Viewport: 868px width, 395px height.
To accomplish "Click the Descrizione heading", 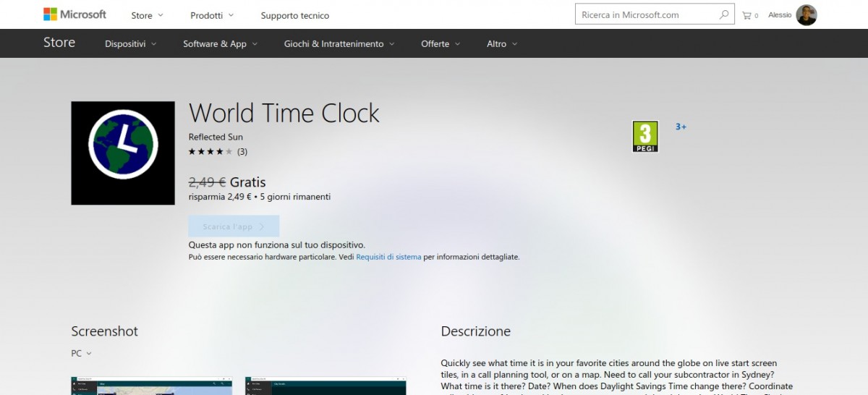I will coord(476,331).
